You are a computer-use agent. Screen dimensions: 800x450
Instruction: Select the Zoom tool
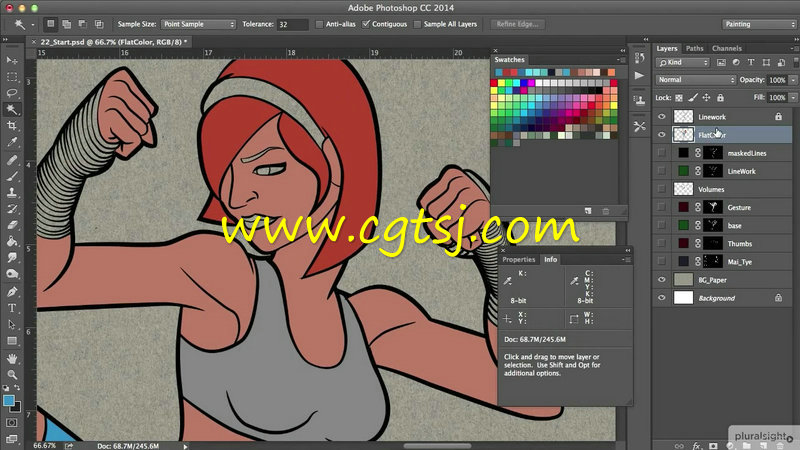click(x=12, y=374)
